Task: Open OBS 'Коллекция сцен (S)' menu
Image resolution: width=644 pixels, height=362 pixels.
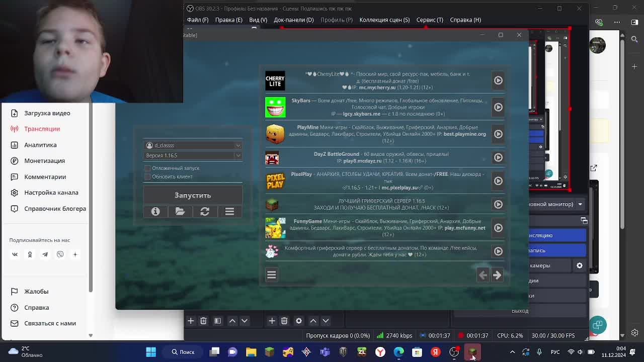Action: point(384,20)
